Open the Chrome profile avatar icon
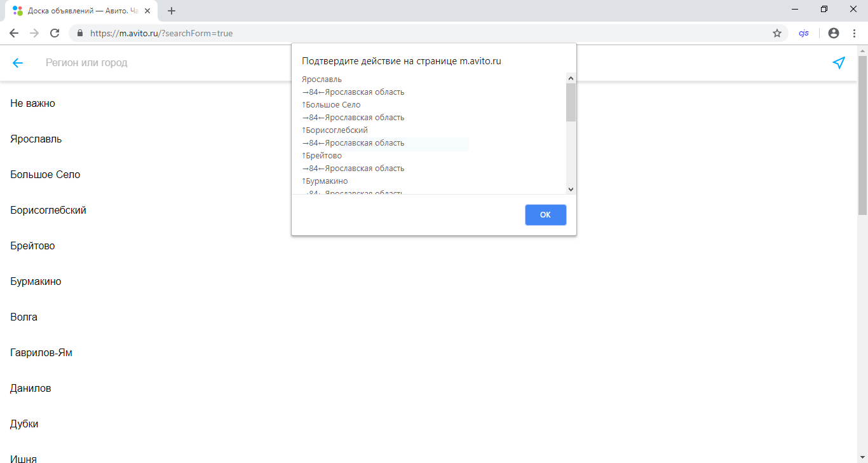The height and width of the screenshot is (463, 868). pos(834,33)
